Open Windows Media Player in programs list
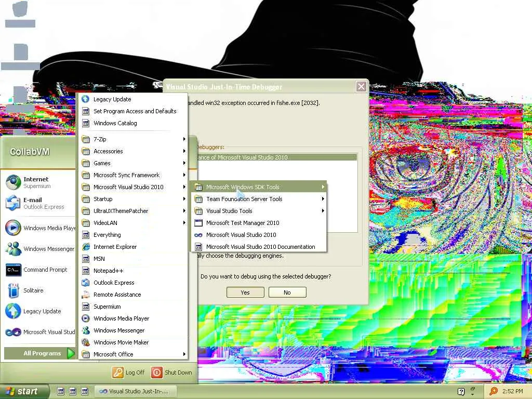The width and height of the screenshot is (532, 399). tap(133, 318)
